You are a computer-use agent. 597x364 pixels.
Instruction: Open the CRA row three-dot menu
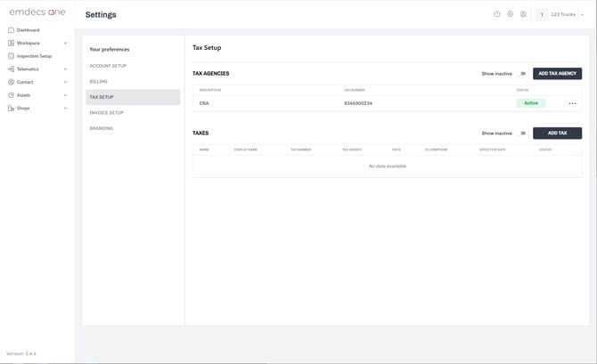pyautogui.click(x=572, y=103)
